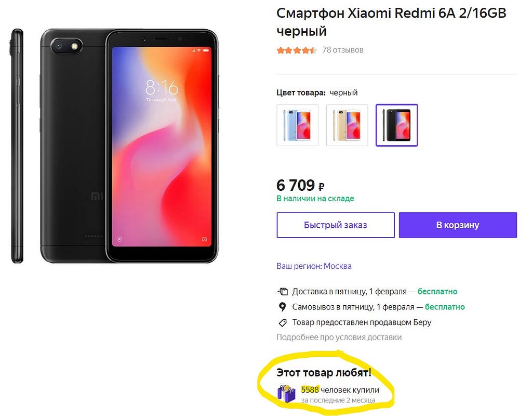
Task: Open Подробнее про условия доставки link
Action: coord(339,337)
